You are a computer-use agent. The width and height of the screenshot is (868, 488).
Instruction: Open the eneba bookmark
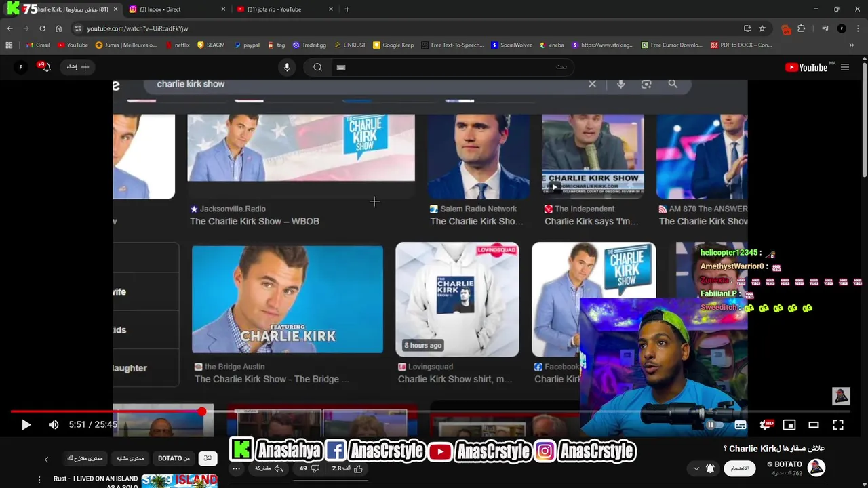551,45
